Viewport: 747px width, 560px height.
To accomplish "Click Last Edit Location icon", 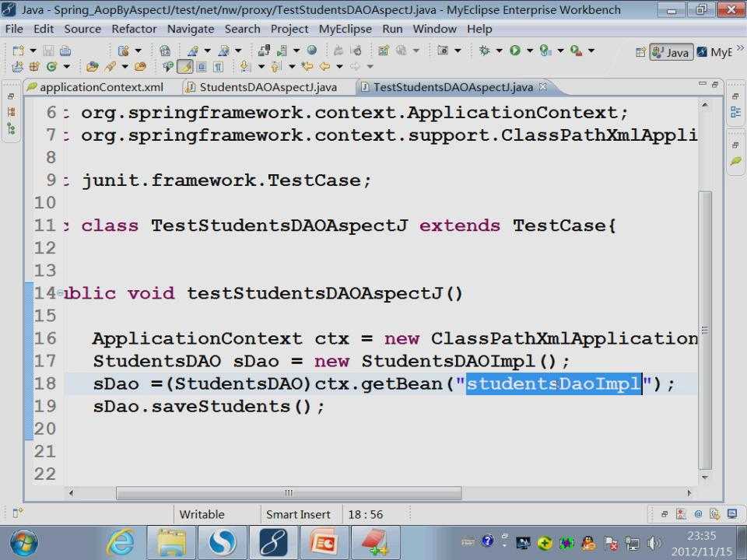I will pyautogui.click(x=307, y=67).
